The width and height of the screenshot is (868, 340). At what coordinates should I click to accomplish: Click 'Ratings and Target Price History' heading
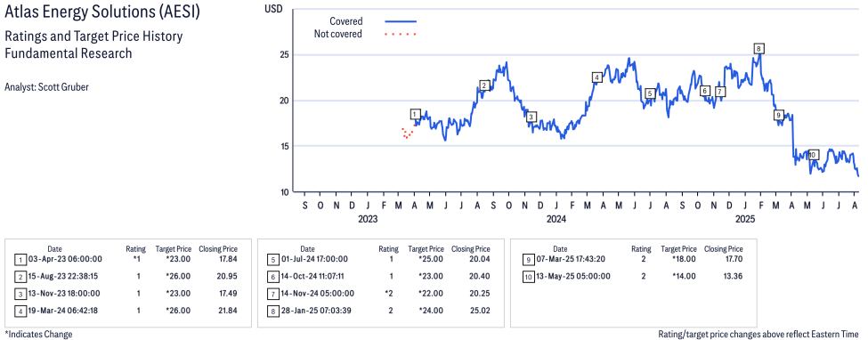tap(93, 37)
